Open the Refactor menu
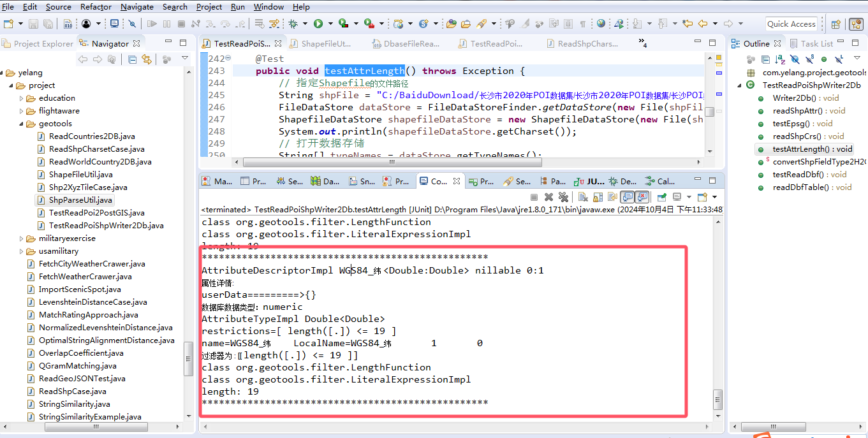868x438 pixels. tap(96, 7)
